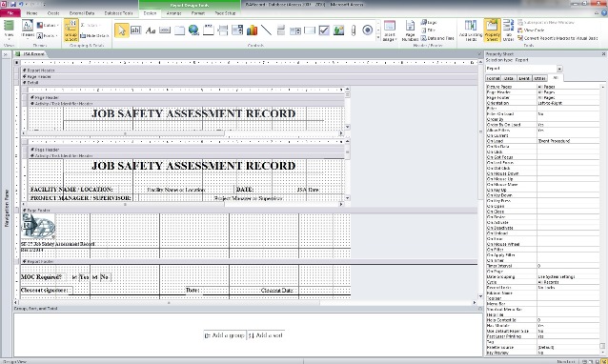Open Microsoft Access Help icon
The height and width of the screenshot is (364, 608).
604,12
